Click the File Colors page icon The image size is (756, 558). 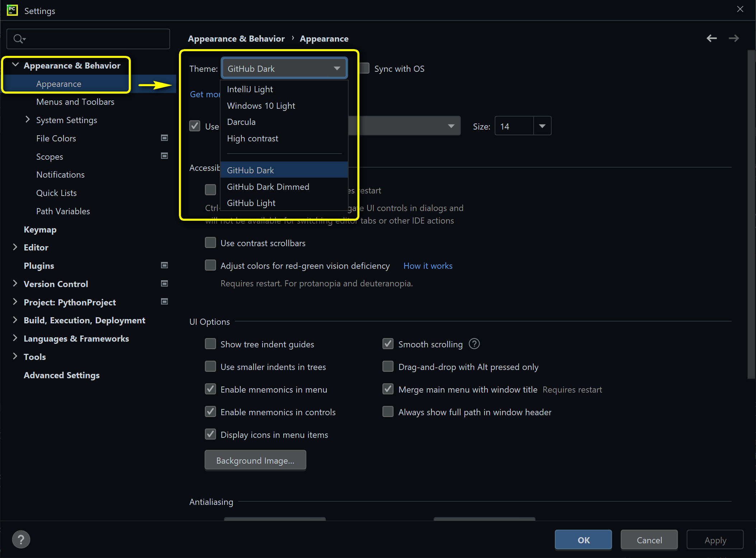164,137
